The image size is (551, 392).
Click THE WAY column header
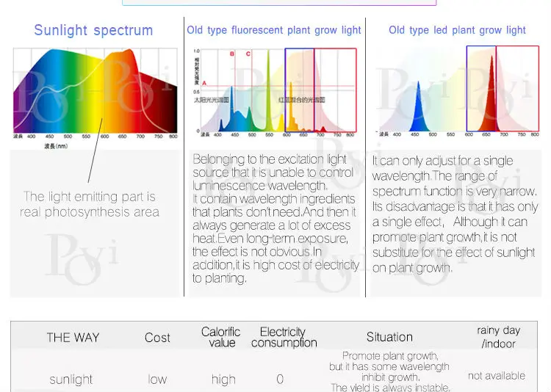73,338
